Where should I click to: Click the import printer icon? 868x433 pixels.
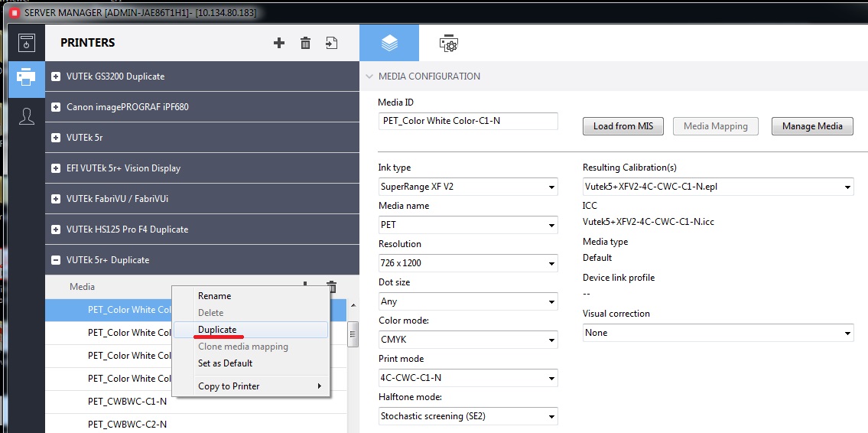(331, 43)
